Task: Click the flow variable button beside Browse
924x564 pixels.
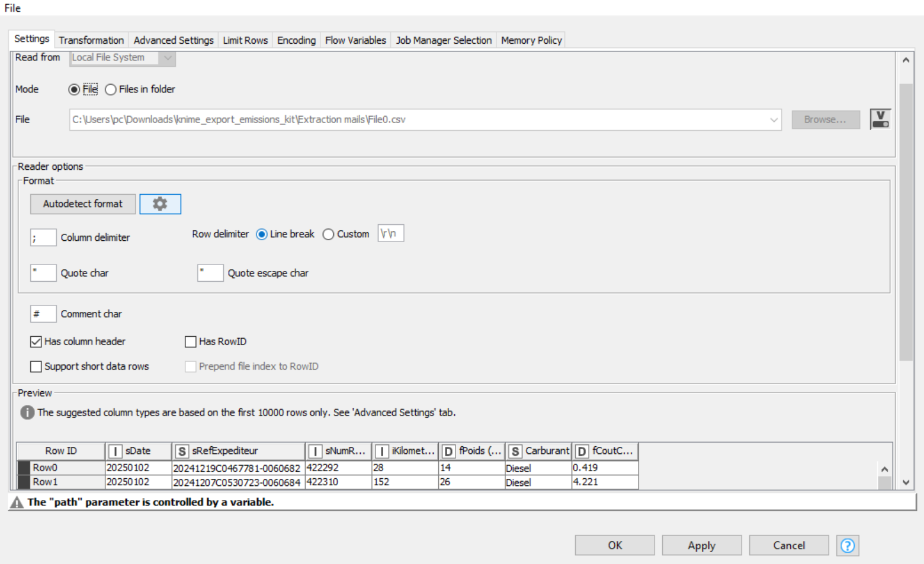Action: 880,119
